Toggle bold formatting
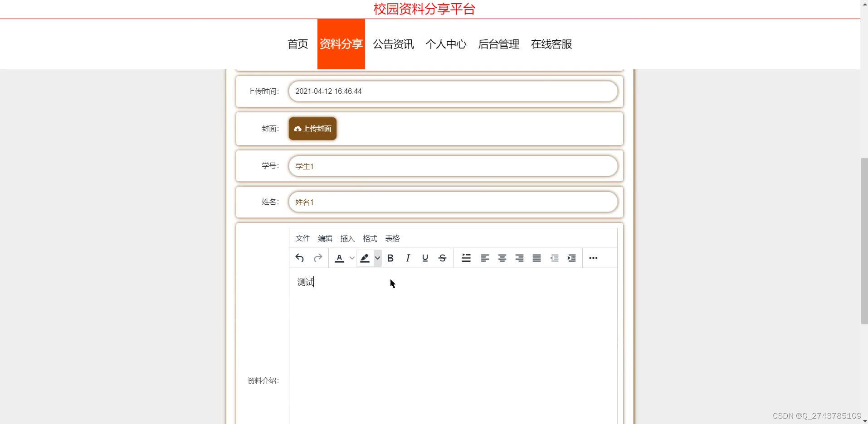The height and width of the screenshot is (424, 868). (x=390, y=258)
